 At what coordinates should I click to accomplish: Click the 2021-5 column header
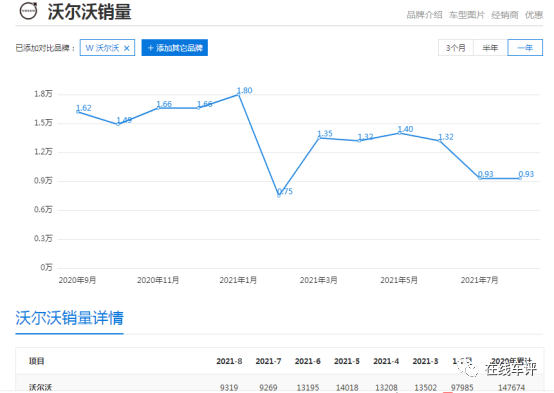pos(347,361)
